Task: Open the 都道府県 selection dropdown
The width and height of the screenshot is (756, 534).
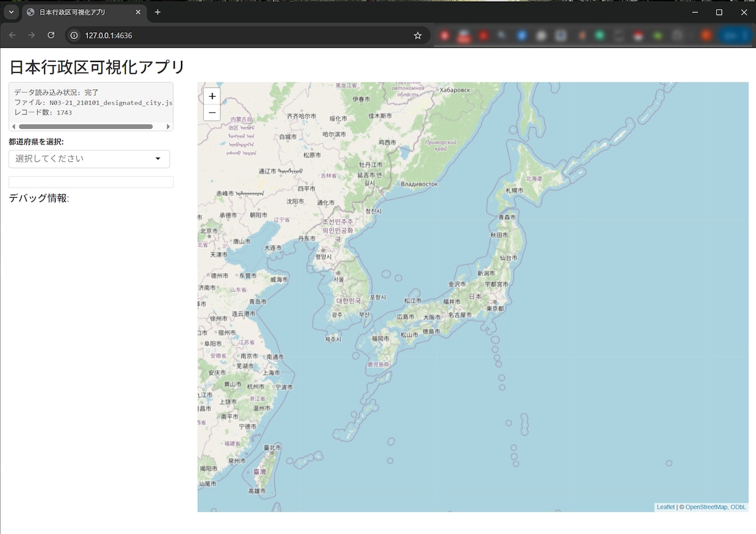Action: [x=89, y=159]
